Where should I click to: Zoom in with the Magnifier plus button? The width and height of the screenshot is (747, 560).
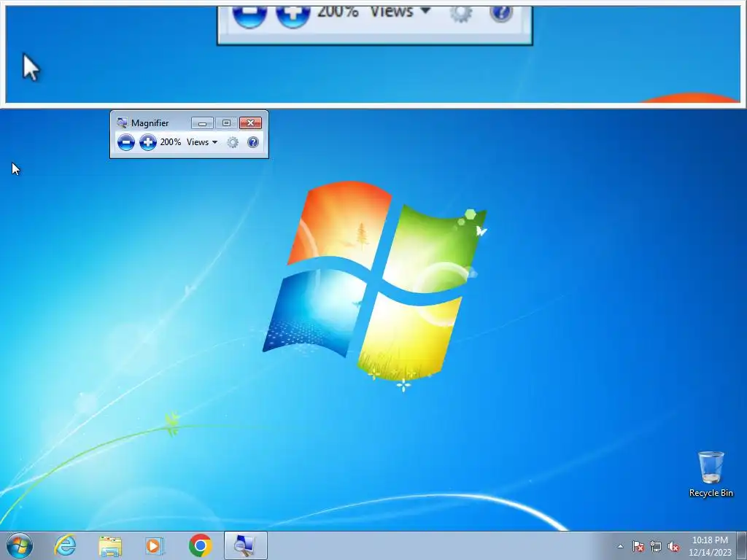[147, 142]
